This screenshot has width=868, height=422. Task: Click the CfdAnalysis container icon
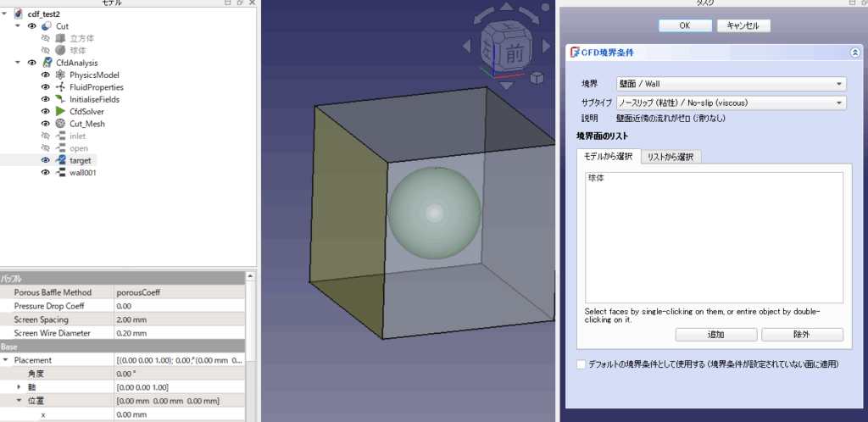click(x=47, y=63)
